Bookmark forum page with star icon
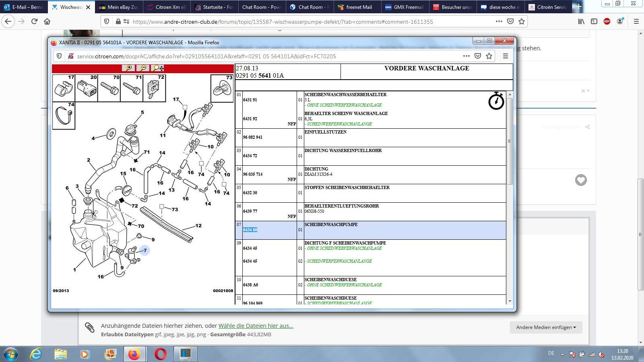This screenshot has height=362, width=644. (x=522, y=21)
